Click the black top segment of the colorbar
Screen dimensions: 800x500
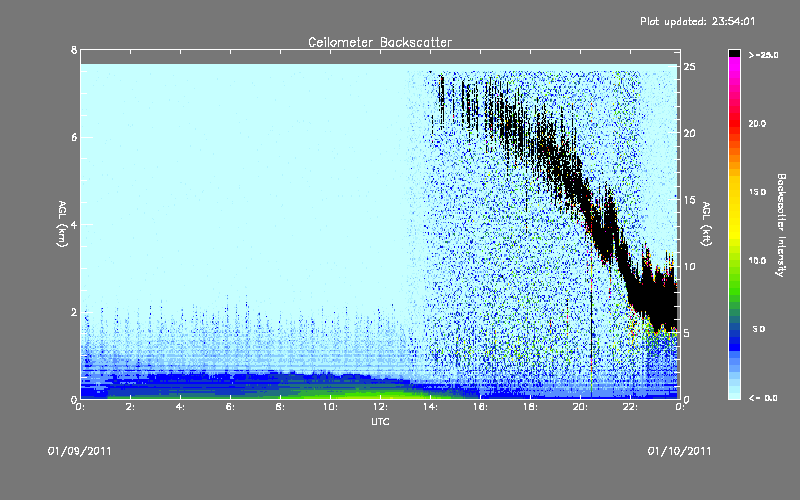point(734,53)
